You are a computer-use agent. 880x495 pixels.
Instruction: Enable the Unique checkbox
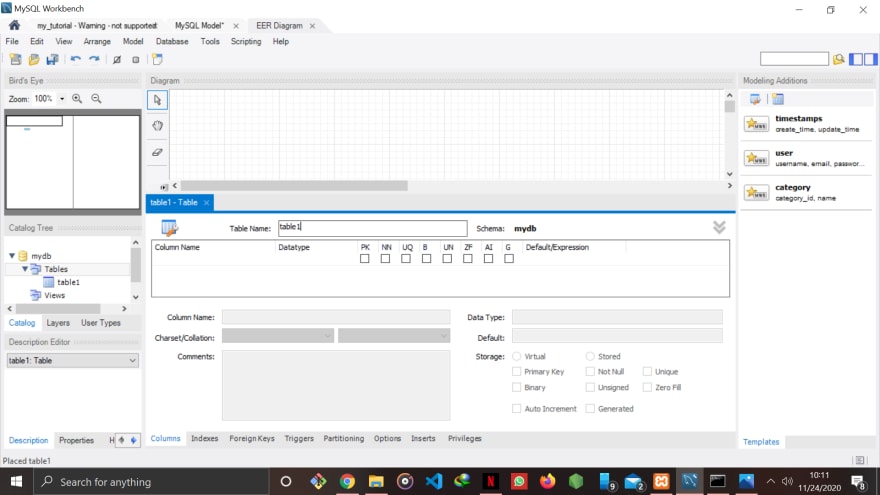647,372
